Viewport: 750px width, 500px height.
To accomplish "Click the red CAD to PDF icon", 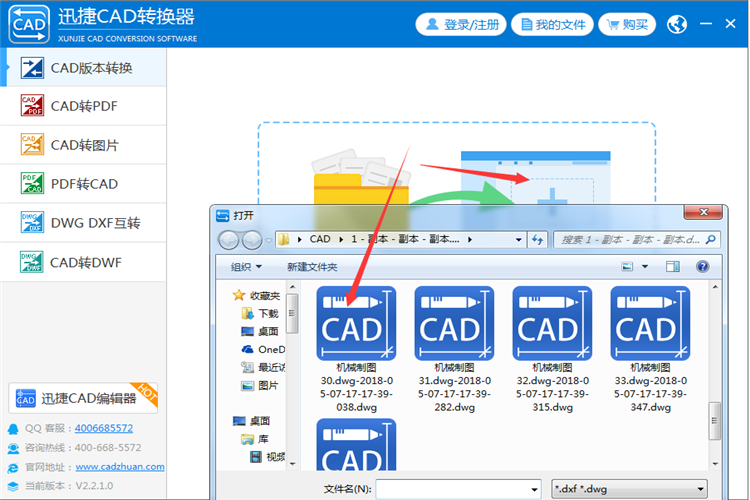I will [32, 105].
